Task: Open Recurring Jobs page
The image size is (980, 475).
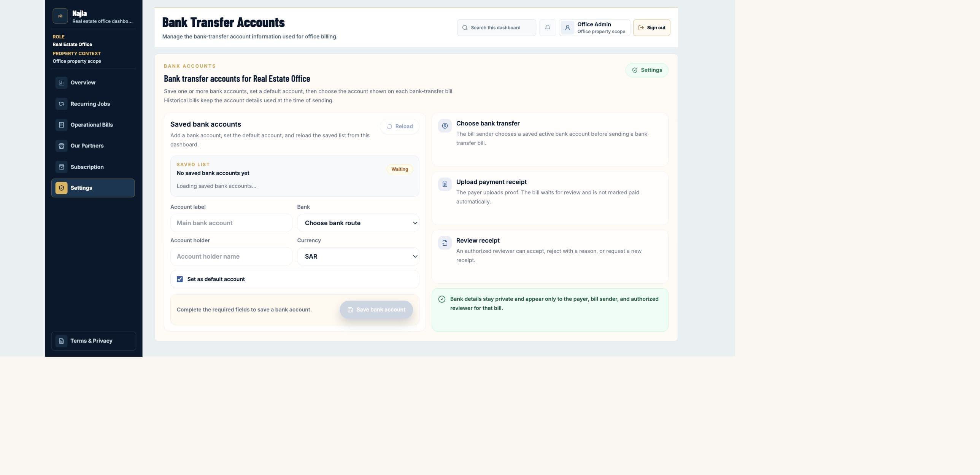Action: [x=93, y=104]
